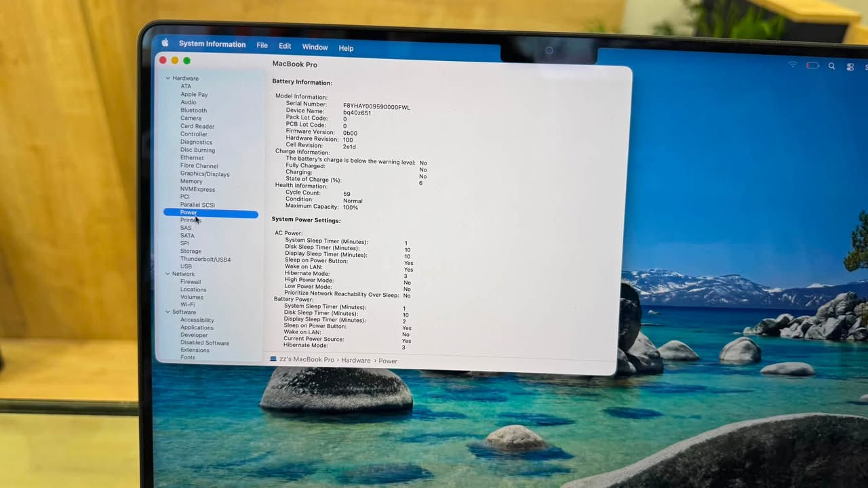
Task: Select Accessibility under Software
Action: [x=197, y=320]
